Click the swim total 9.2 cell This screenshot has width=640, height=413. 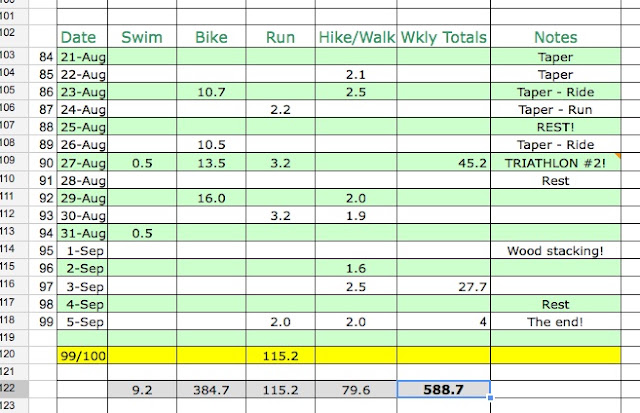(142, 390)
